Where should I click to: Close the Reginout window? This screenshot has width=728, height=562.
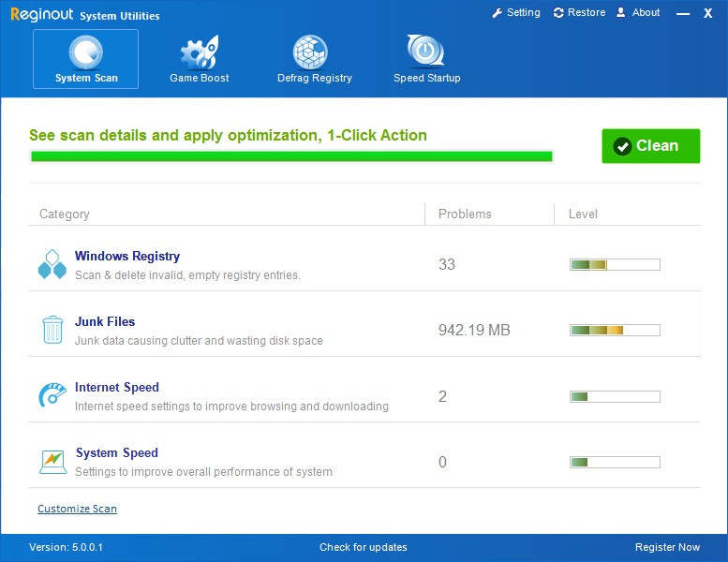click(x=707, y=13)
